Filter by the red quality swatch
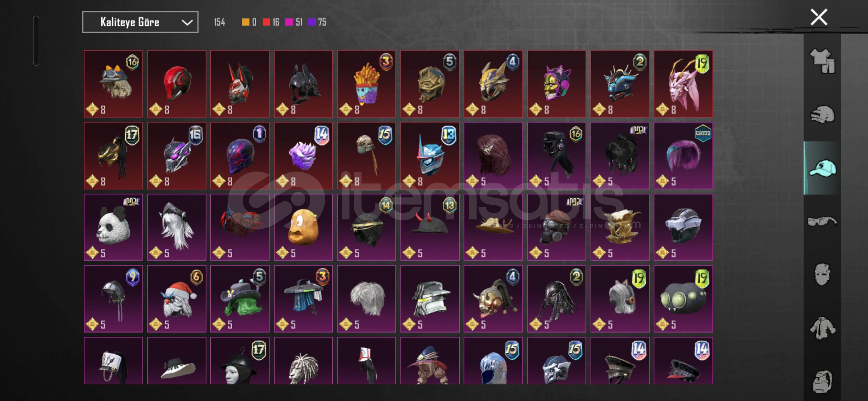The height and width of the screenshot is (401, 868). [x=266, y=22]
